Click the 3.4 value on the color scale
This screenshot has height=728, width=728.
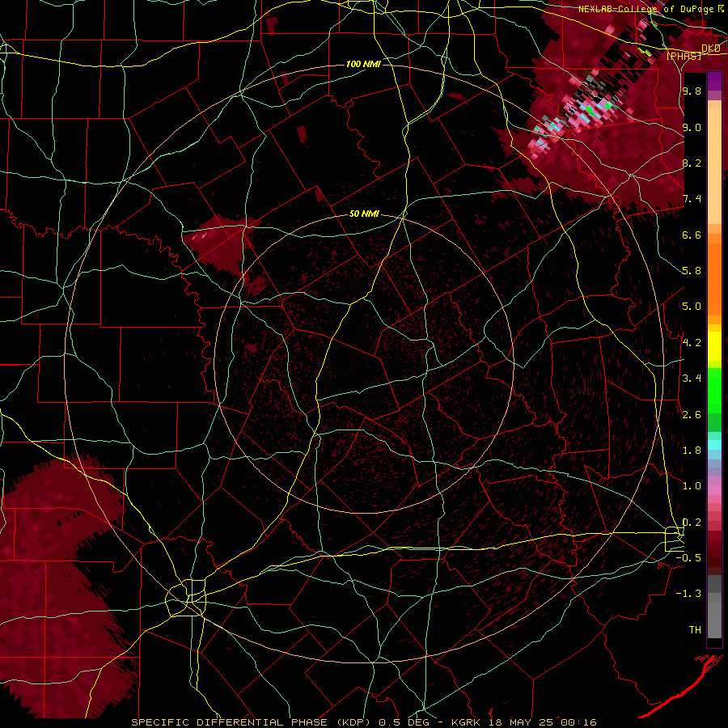(692, 379)
